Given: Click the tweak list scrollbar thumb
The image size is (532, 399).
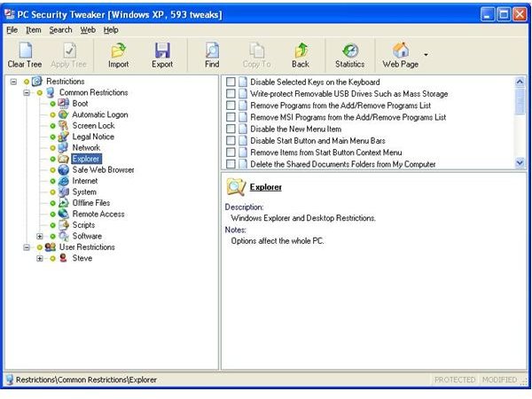Looking at the screenshot, I should (520, 102).
